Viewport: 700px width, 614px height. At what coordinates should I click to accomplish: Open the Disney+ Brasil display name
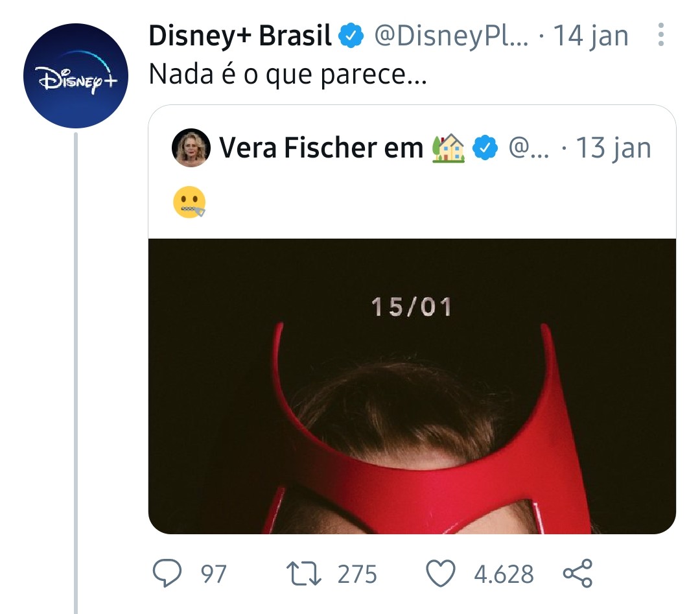click(240, 36)
